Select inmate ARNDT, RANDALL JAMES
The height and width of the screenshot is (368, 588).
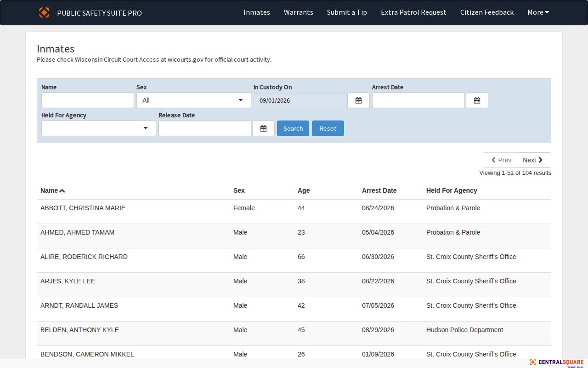click(x=79, y=305)
